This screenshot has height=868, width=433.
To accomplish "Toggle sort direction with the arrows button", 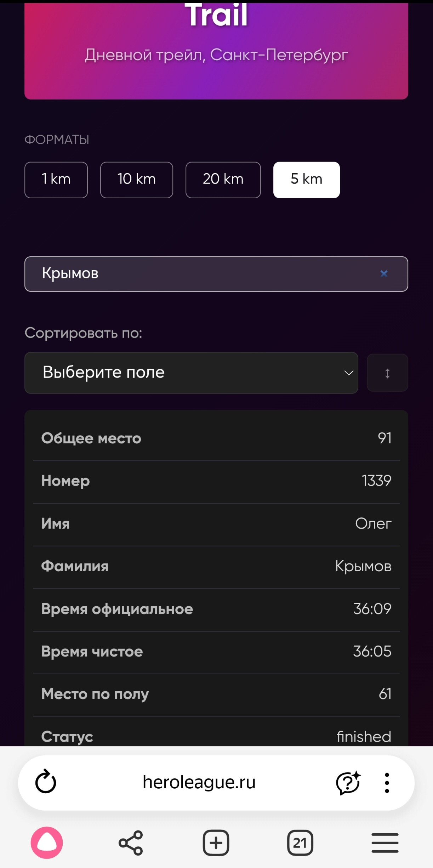I will 387,373.
